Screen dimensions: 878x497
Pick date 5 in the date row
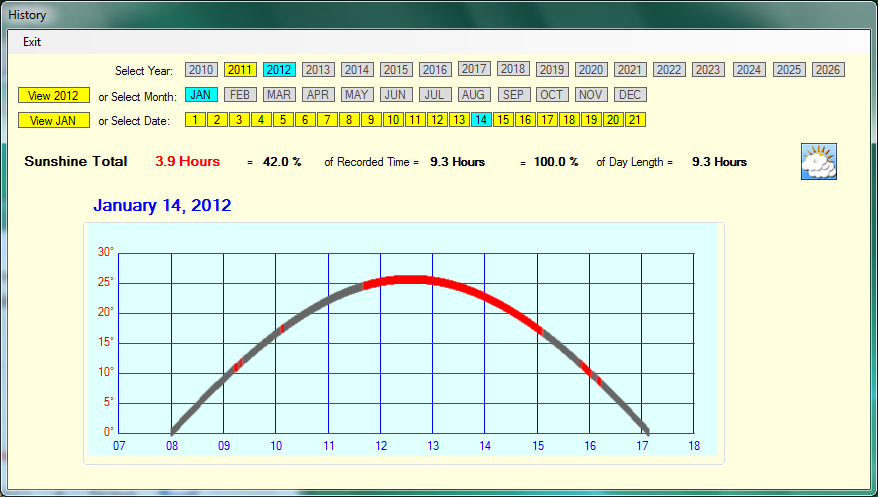(x=283, y=120)
